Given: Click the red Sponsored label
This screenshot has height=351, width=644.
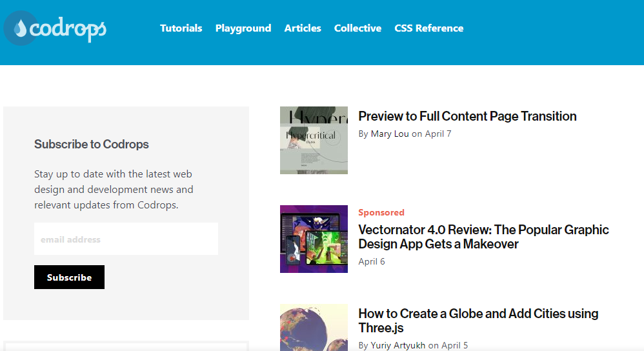Looking at the screenshot, I should (x=381, y=212).
